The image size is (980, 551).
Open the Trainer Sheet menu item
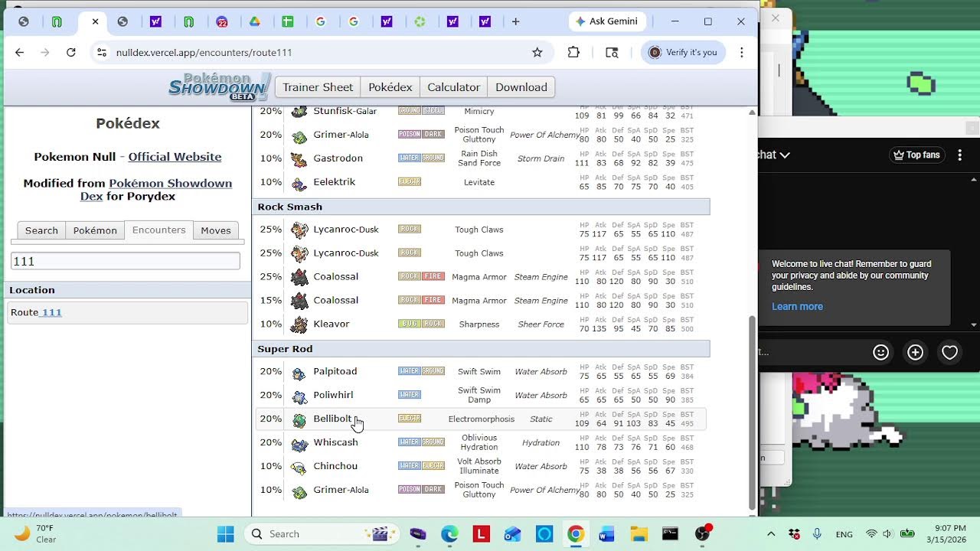[318, 86]
